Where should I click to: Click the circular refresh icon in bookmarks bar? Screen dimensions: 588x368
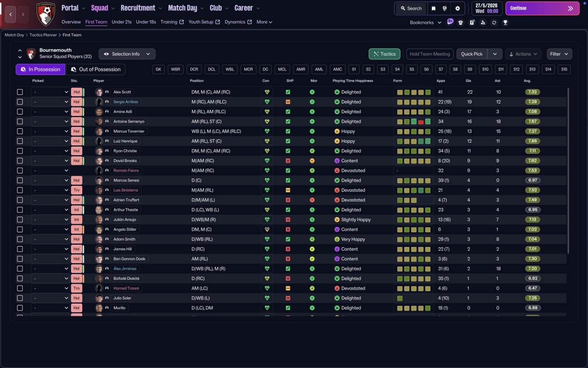coord(494,23)
